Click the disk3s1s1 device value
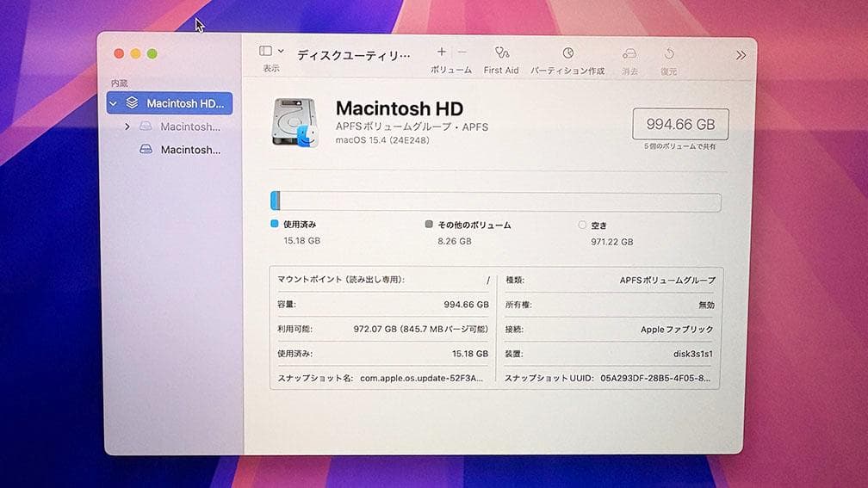Screen dimensions: 868x488 693,354
